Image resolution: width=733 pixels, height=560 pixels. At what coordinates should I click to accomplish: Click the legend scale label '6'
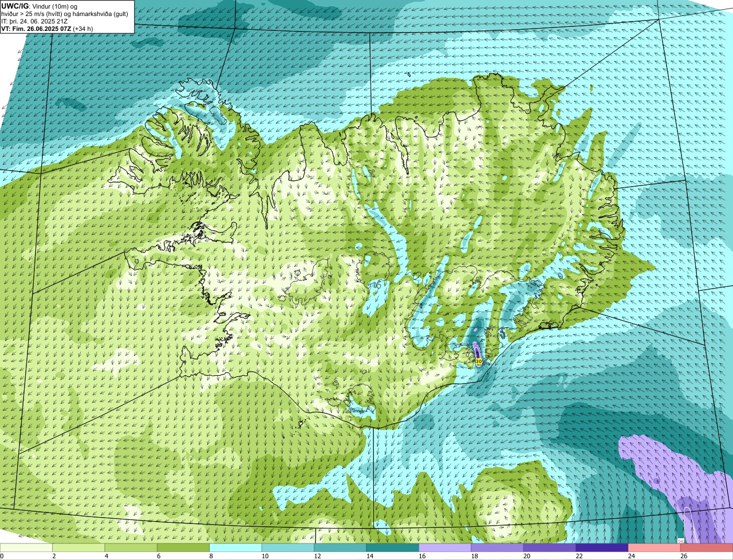(159, 556)
